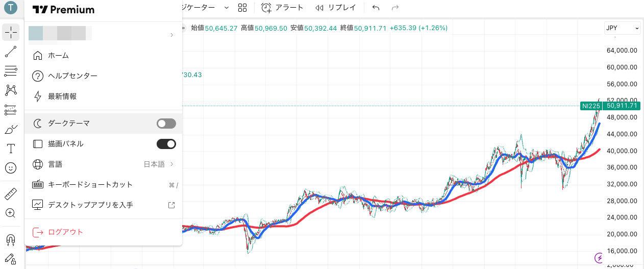Toggle the ダークテーマ switch
The image size is (644, 269).
[166, 124]
